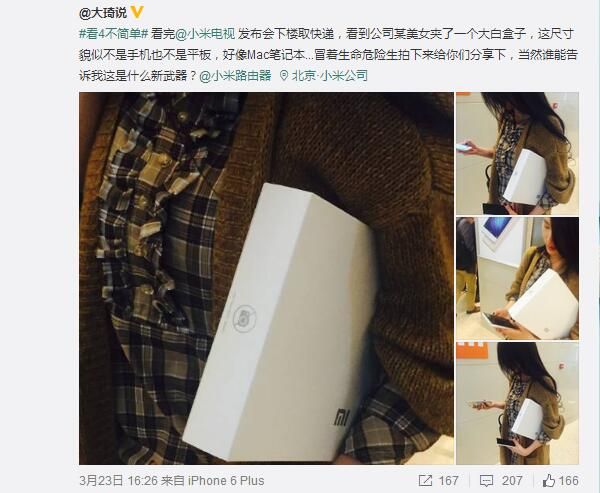Like the post with thumbs-up icon

(x=549, y=480)
